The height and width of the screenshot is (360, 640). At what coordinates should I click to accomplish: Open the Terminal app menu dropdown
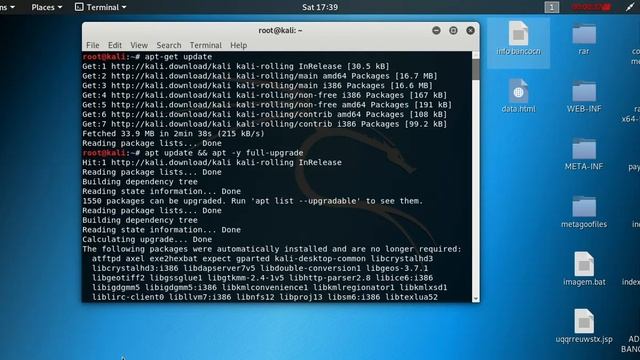tap(100, 7)
